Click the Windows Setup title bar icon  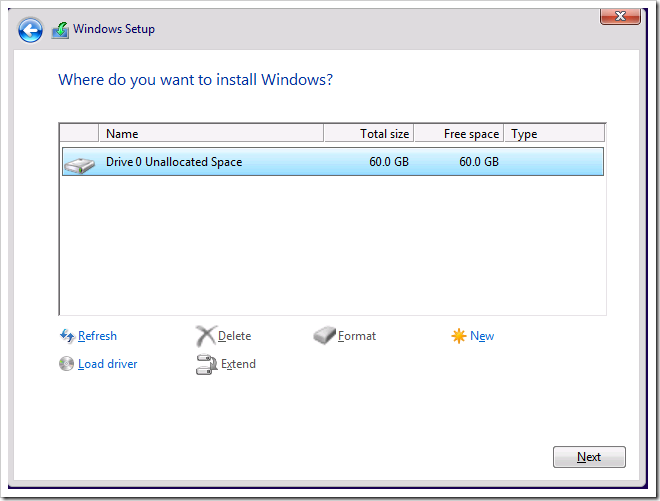point(60,30)
